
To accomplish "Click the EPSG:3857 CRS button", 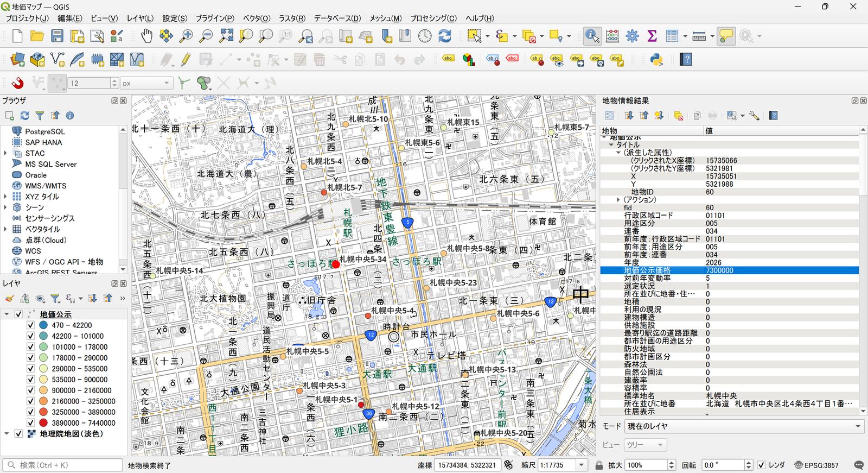I will coord(816,465).
